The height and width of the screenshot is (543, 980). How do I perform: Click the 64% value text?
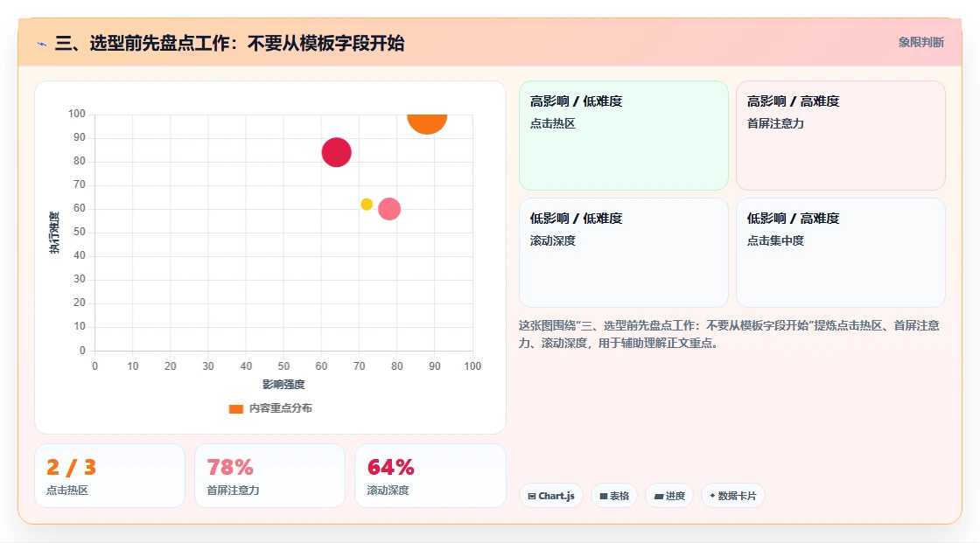coord(390,468)
